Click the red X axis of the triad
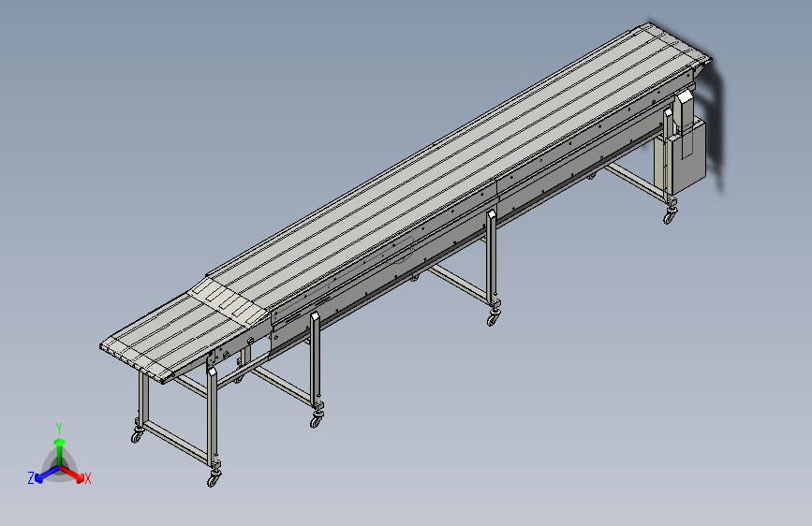This screenshot has width=812, height=526. point(73,474)
